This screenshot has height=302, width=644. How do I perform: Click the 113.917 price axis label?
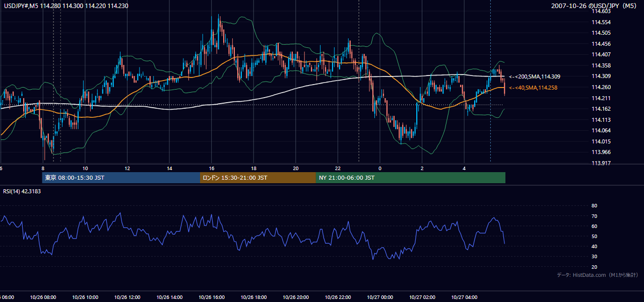click(601, 163)
